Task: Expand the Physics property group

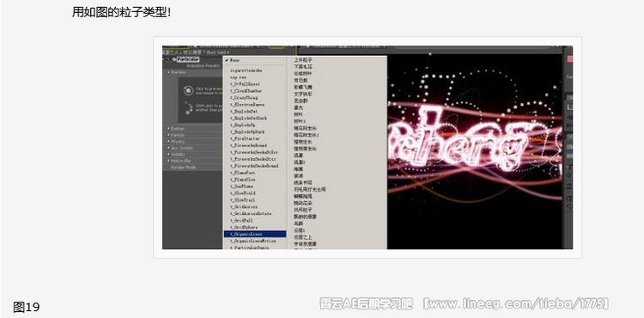Action: [x=168, y=141]
